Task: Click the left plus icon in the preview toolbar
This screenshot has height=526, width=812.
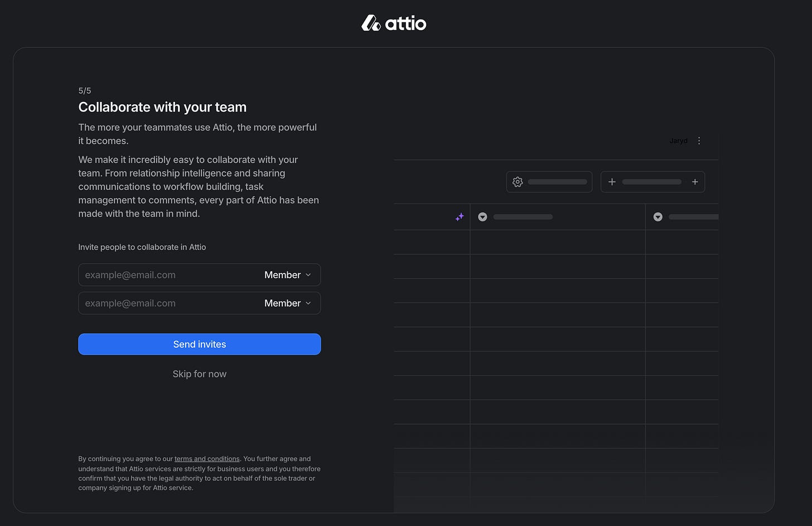Action: (x=612, y=182)
